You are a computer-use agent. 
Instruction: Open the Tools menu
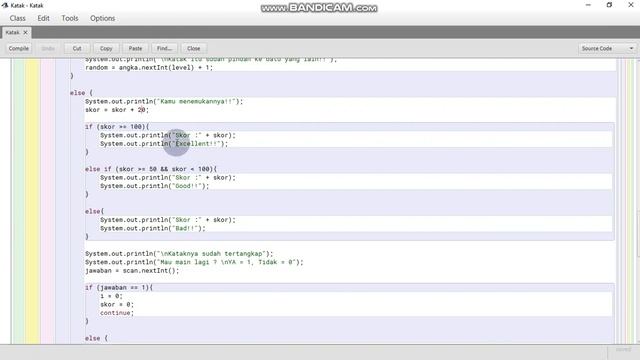pyautogui.click(x=70, y=18)
